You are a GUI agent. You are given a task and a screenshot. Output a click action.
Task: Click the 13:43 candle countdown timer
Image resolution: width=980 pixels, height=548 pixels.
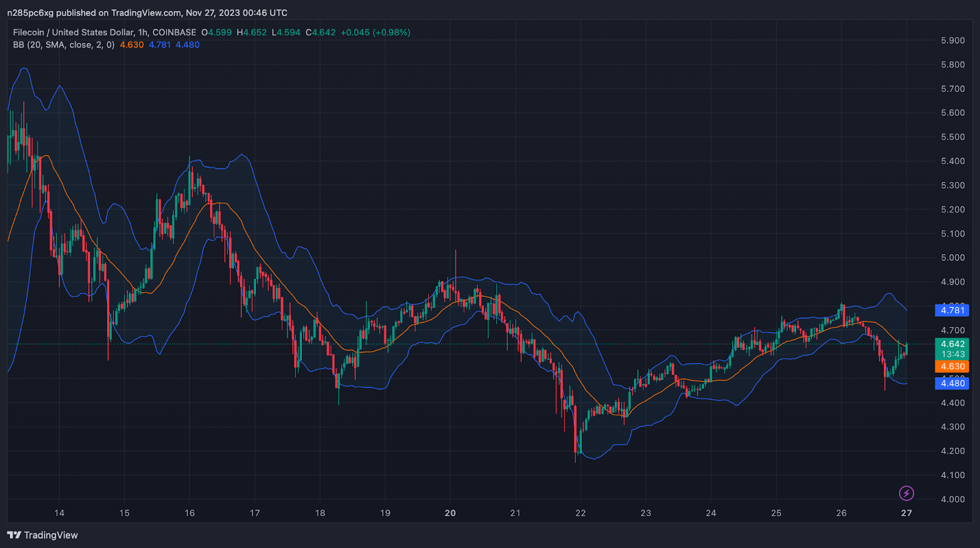tap(952, 354)
